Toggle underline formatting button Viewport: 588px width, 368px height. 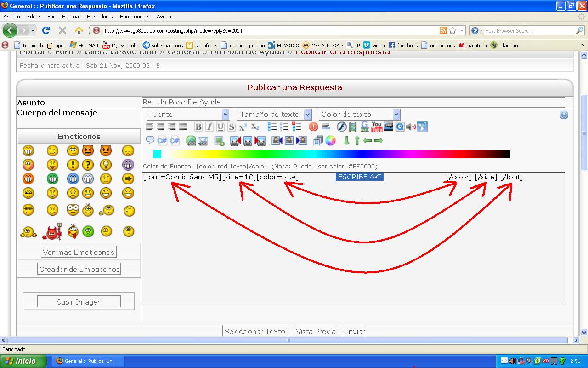click(x=220, y=127)
